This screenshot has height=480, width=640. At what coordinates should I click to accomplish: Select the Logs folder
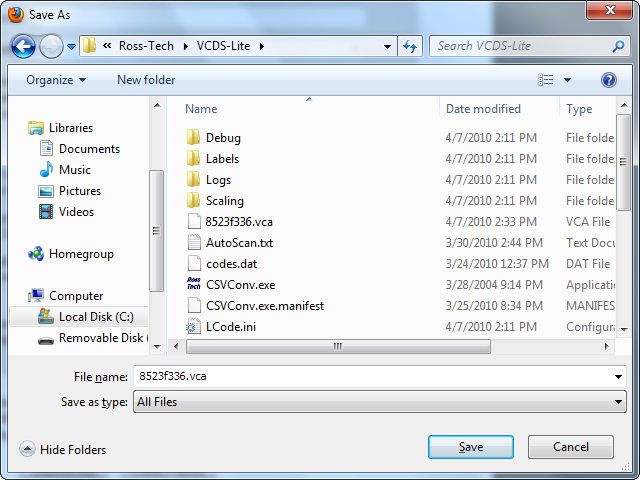(218, 180)
